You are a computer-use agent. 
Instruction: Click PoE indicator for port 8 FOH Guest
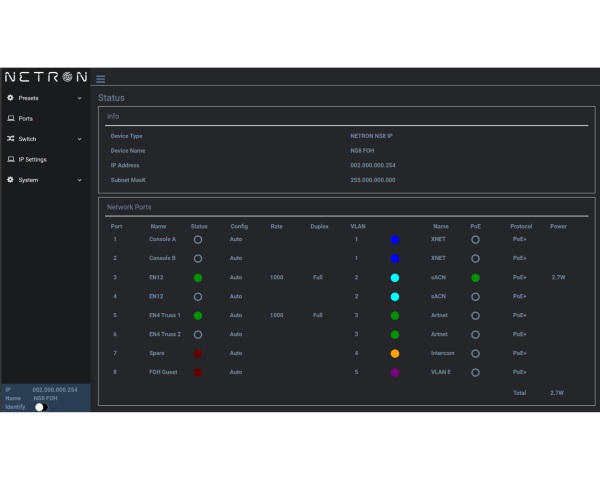pos(475,372)
